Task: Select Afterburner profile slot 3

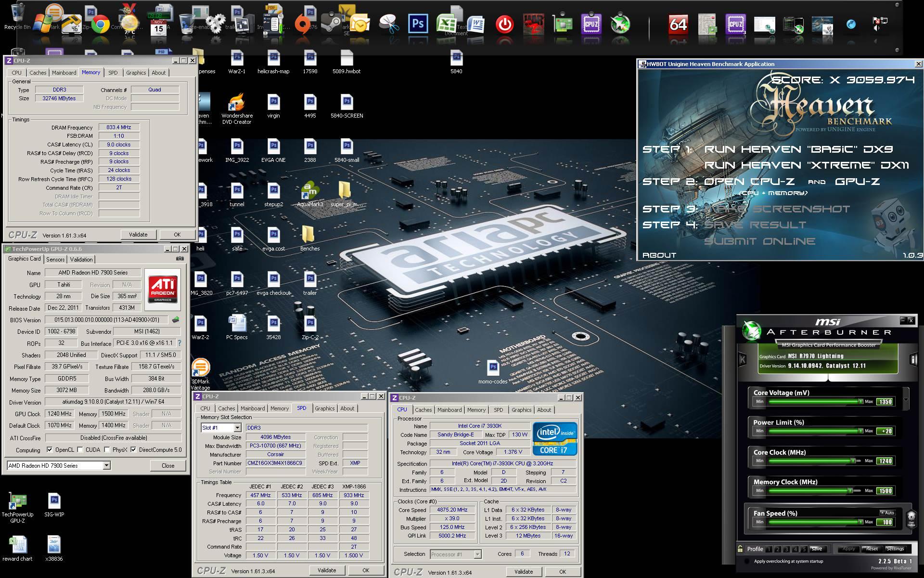Action: (786, 549)
